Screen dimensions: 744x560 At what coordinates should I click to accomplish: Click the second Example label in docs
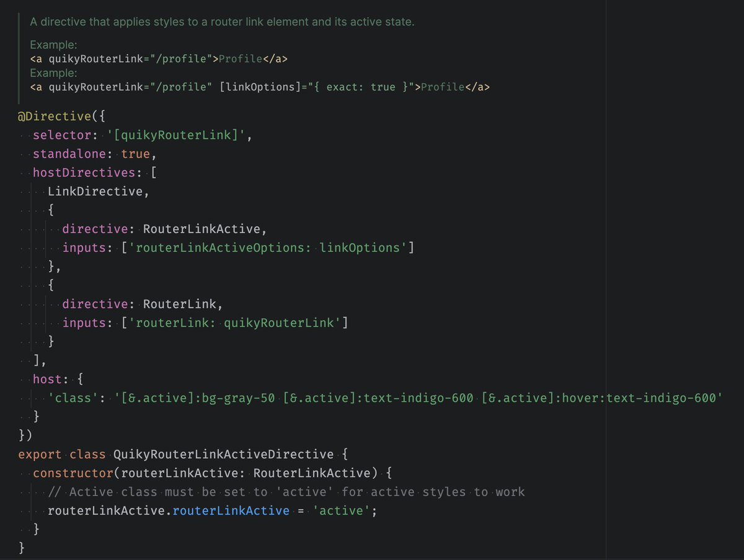[x=53, y=73]
